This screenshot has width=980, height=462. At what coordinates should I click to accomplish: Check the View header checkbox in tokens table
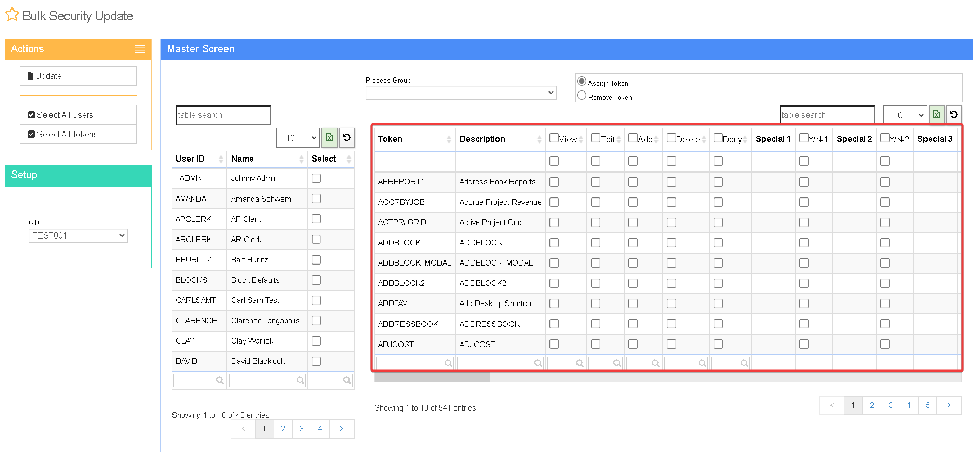coord(554,138)
